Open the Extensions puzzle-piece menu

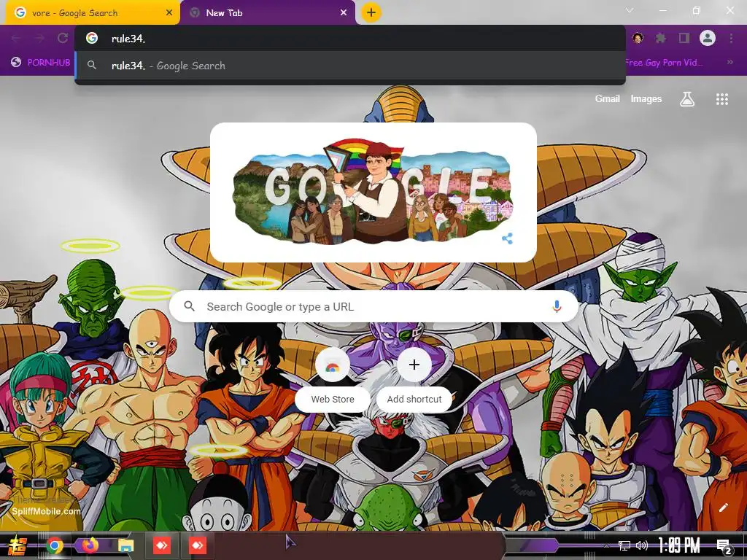coord(660,38)
